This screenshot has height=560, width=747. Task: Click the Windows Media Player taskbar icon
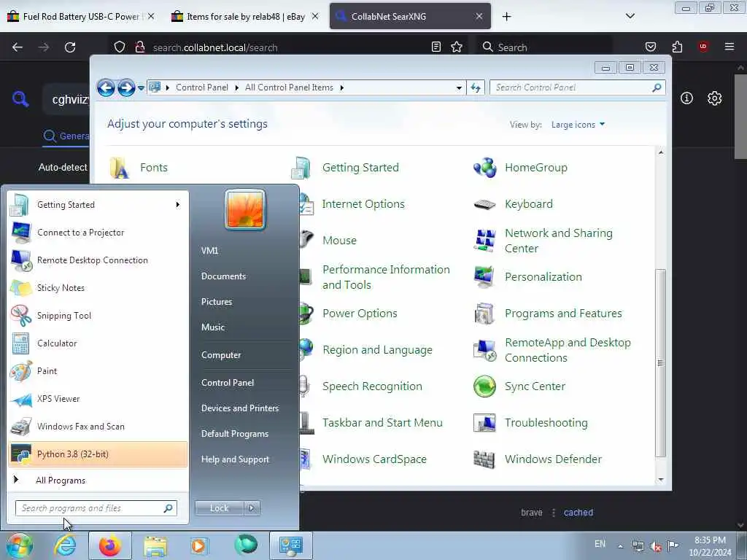coord(199,545)
